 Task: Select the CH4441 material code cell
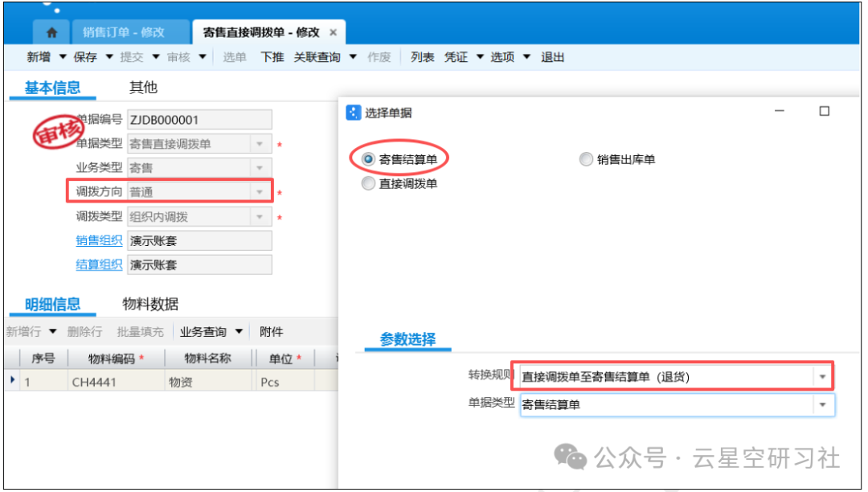tap(115, 382)
